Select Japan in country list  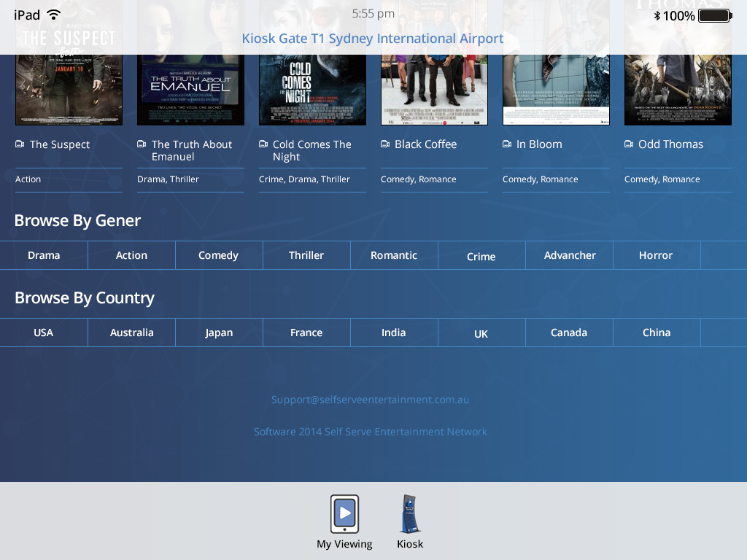219,332
